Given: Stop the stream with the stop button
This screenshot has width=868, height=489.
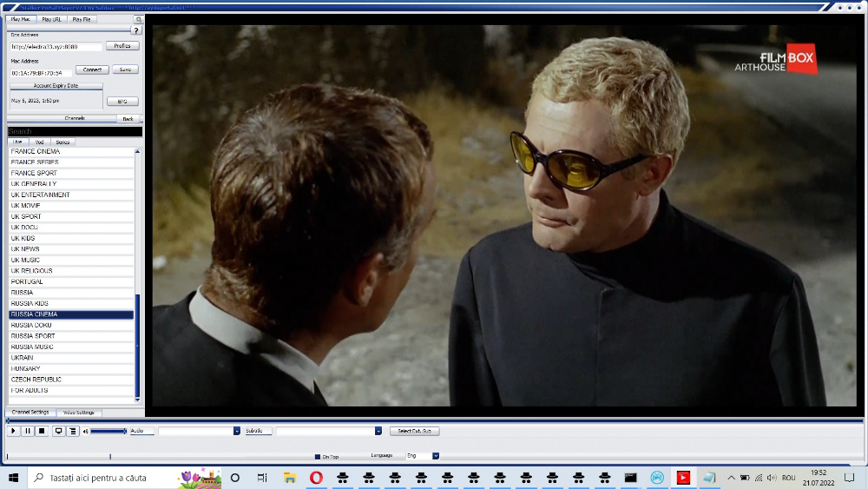Looking at the screenshot, I should tap(42, 431).
